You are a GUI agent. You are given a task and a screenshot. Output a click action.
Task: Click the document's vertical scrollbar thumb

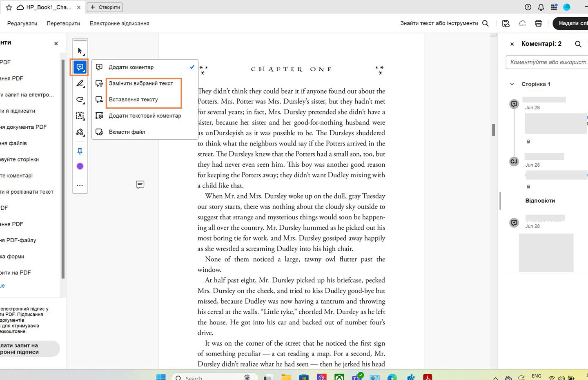point(494,130)
